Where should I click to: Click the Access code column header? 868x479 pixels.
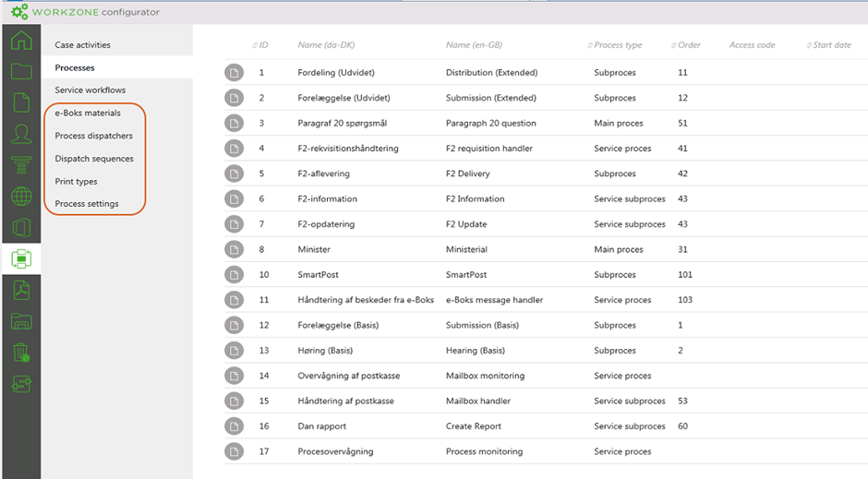752,45
